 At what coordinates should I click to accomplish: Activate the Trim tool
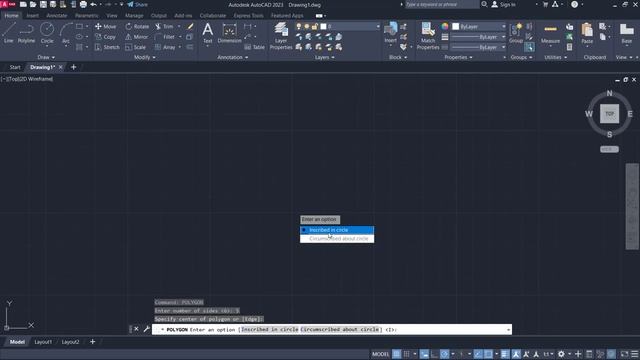(x=164, y=27)
